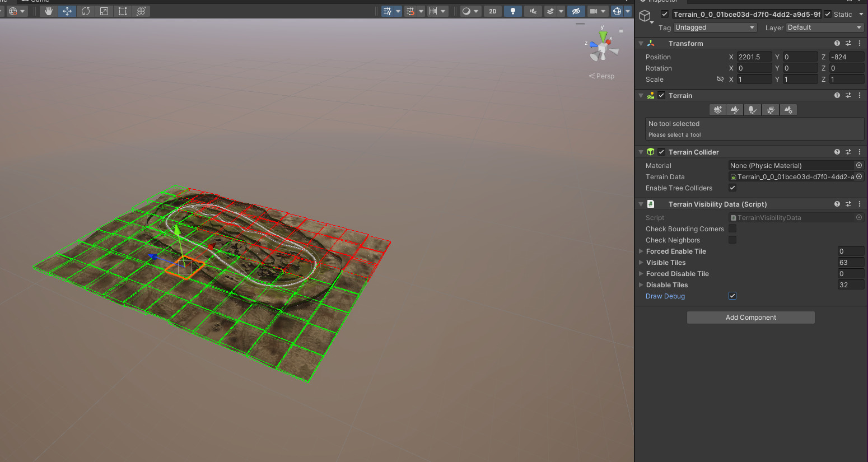Viewport: 868px width, 462px height.
Task: Open Terrain Collider component context menu
Action: (x=860, y=152)
